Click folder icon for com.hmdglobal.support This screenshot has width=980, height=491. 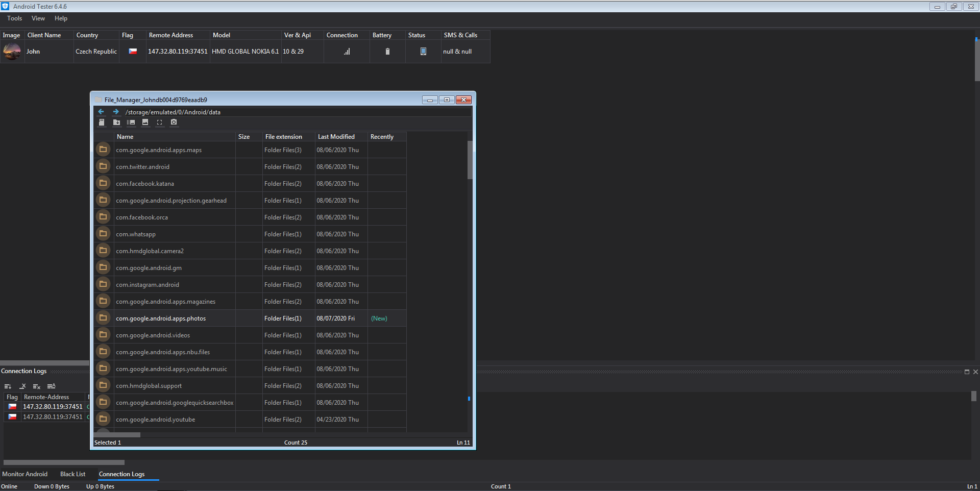click(x=103, y=385)
